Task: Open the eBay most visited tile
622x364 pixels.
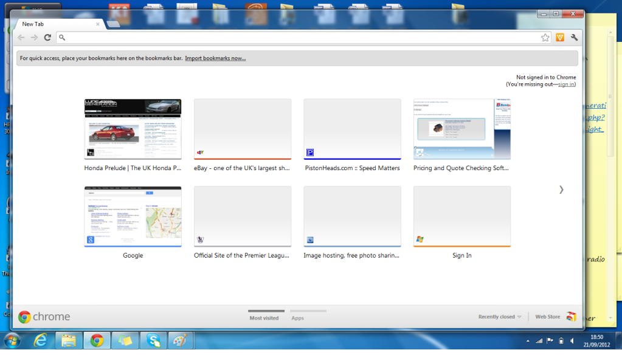Action: click(x=243, y=129)
